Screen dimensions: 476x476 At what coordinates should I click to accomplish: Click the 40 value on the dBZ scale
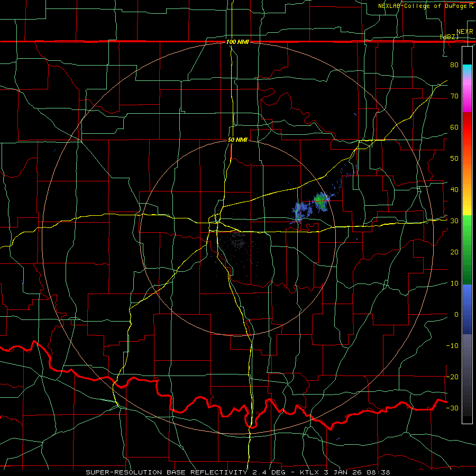pos(454,190)
